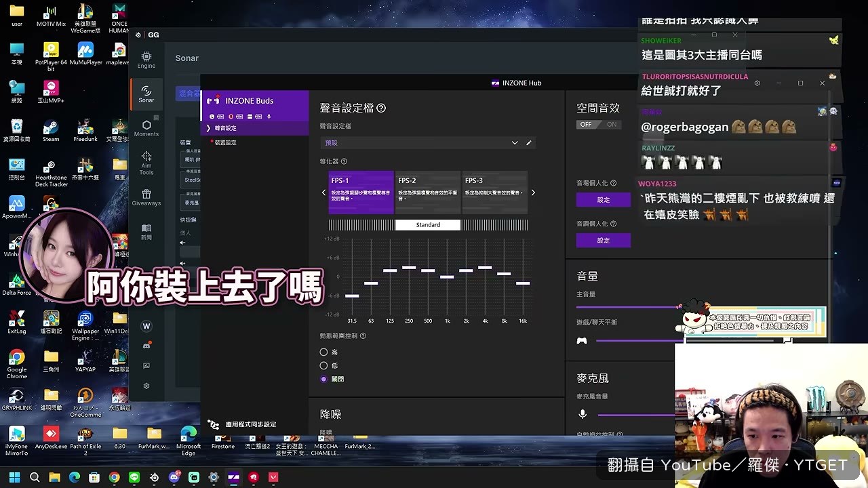The height and width of the screenshot is (488, 868).
Task: Show next equalizer presets with right arrow
Action: (533, 192)
